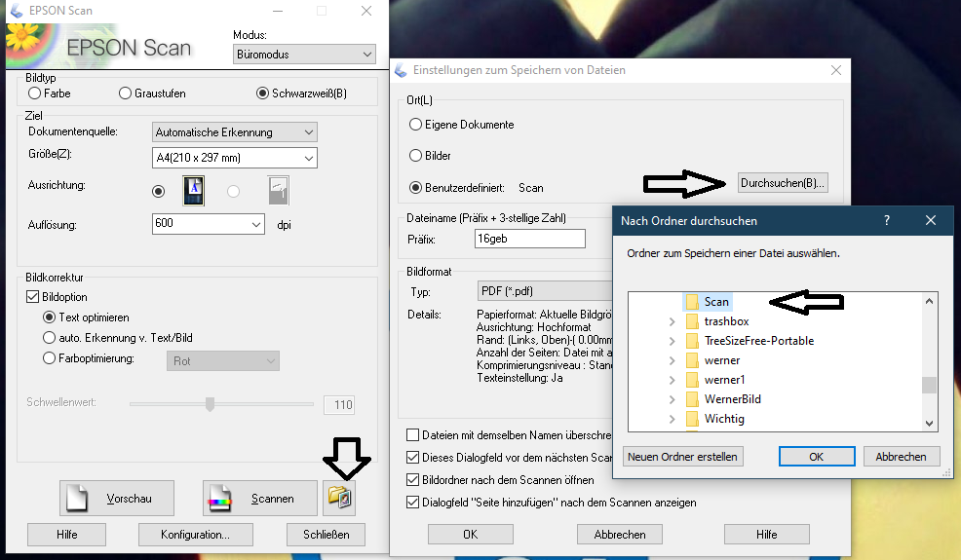Select the werner1 folder
The width and height of the screenshot is (961, 560).
724,380
